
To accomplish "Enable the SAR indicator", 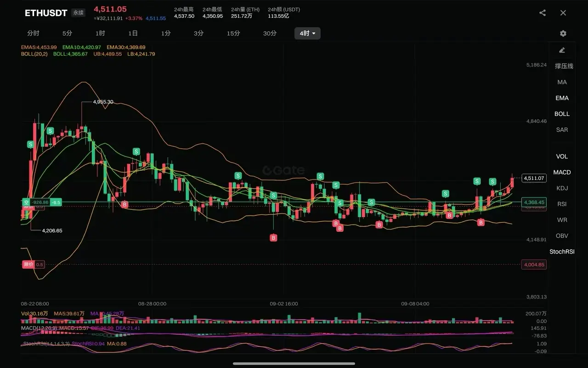I will [x=562, y=130].
